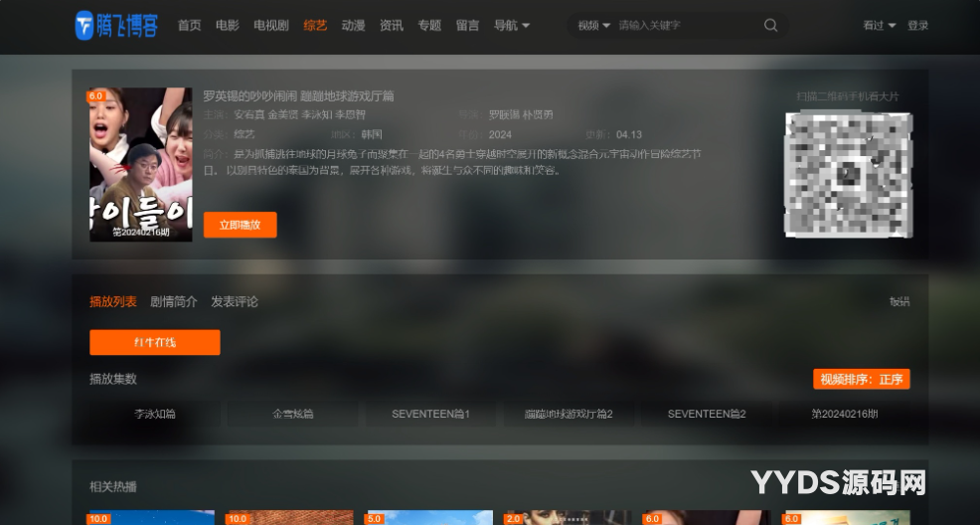Click the 6.0 rating badge on the poster
Viewport: 980px width, 525px height.
96,96
